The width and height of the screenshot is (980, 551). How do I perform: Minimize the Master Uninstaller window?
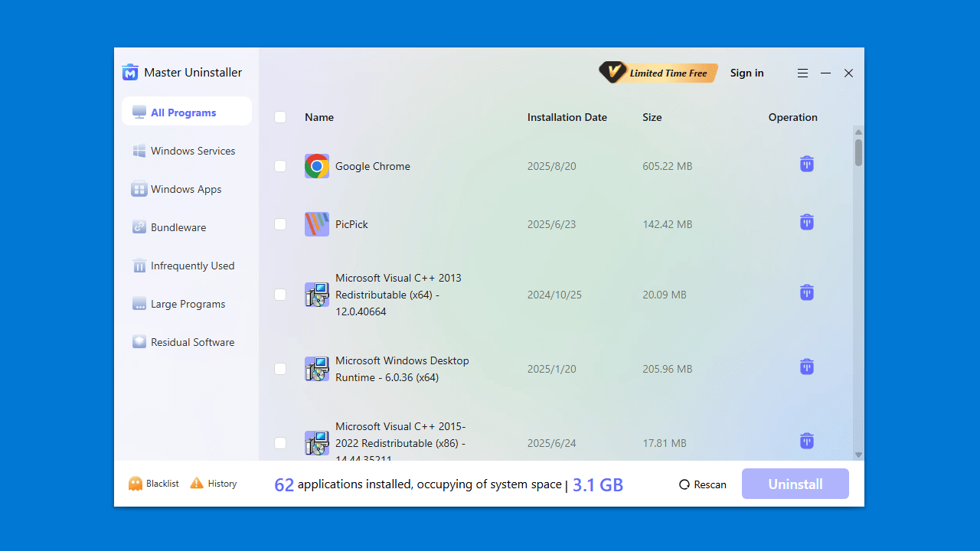click(x=825, y=73)
